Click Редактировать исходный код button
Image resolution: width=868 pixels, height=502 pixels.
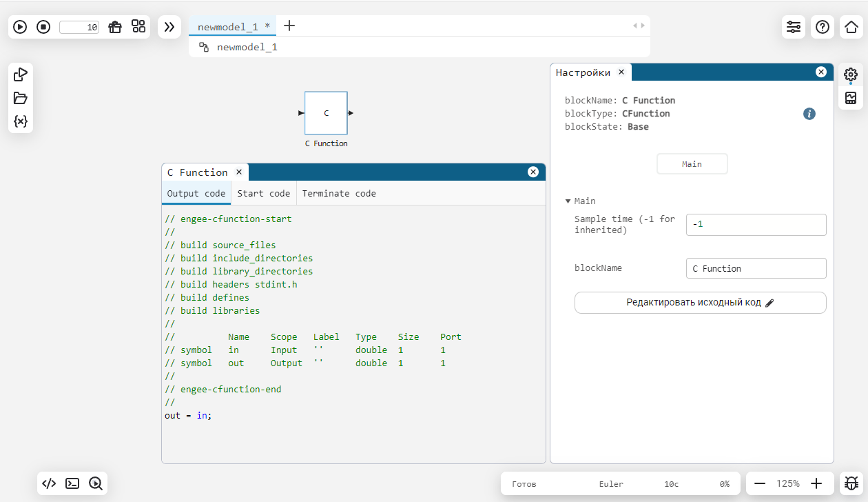click(700, 303)
